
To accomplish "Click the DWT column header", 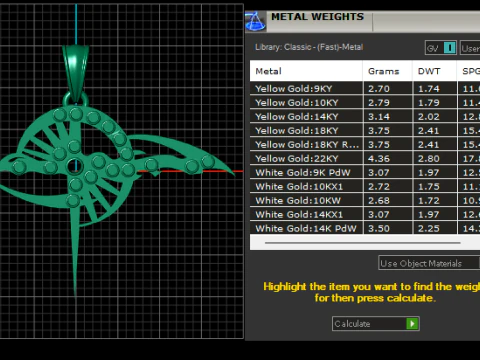I will click(435, 71).
